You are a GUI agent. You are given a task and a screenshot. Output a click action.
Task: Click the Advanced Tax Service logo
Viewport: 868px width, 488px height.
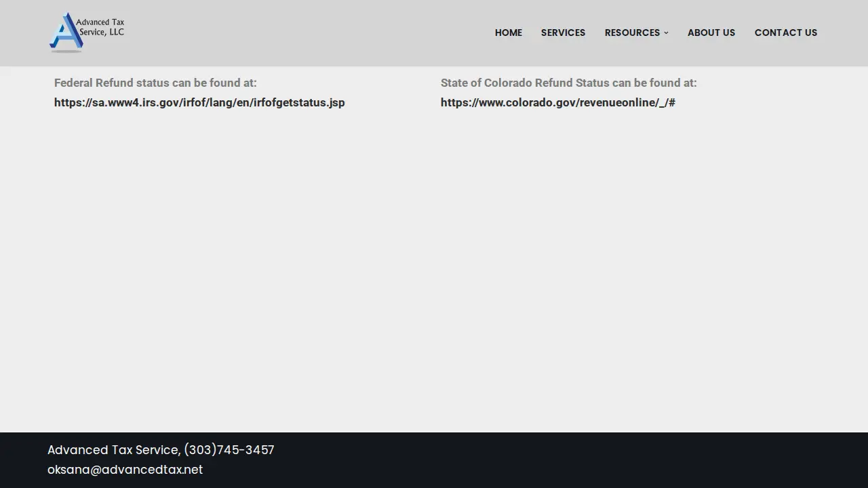87,33
